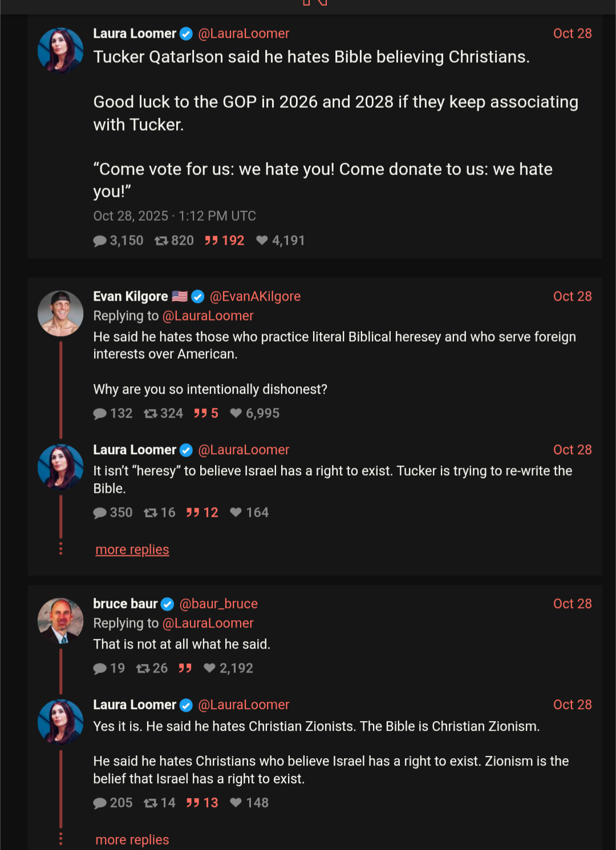Open the @EvanAKilgore profile handle
Viewport: 616px width, 850px height.
pos(255,297)
